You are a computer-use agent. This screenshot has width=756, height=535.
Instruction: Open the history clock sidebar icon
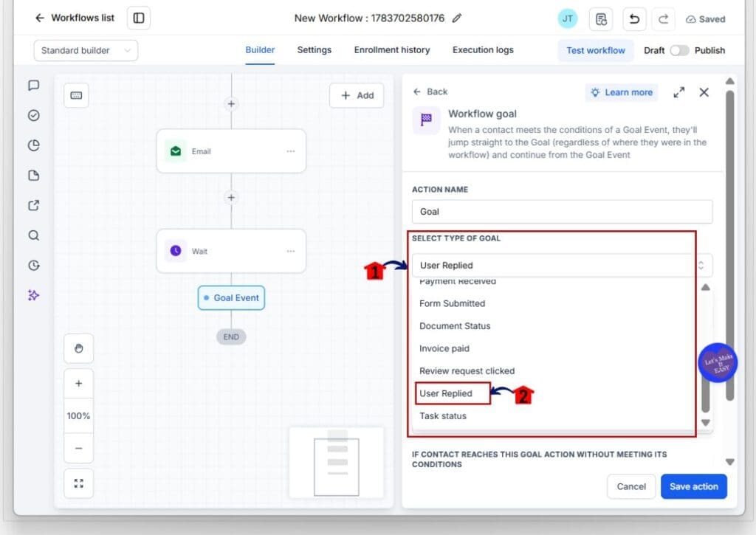click(x=33, y=265)
